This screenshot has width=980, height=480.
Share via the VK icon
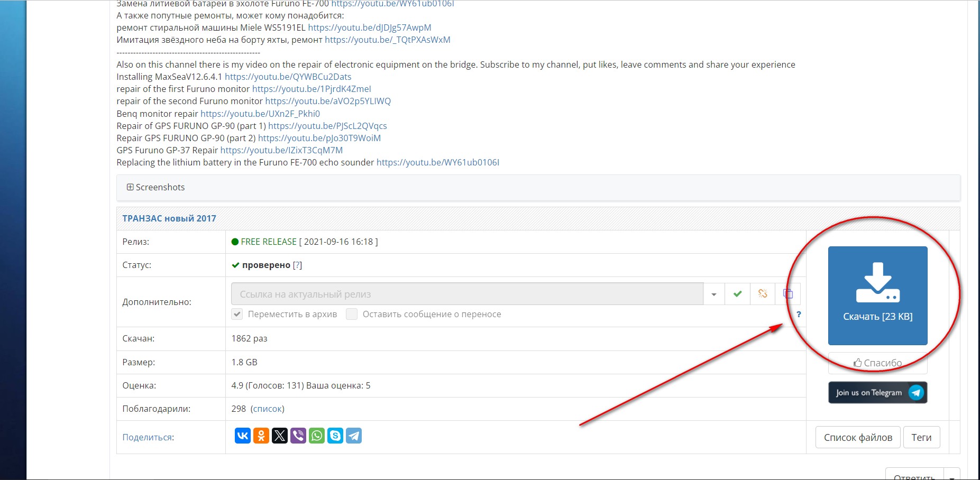[x=242, y=436]
